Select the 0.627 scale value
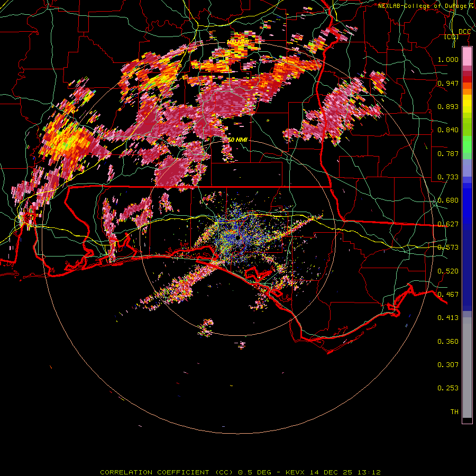The height and width of the screenshot is (476, 476). point(448,224)
